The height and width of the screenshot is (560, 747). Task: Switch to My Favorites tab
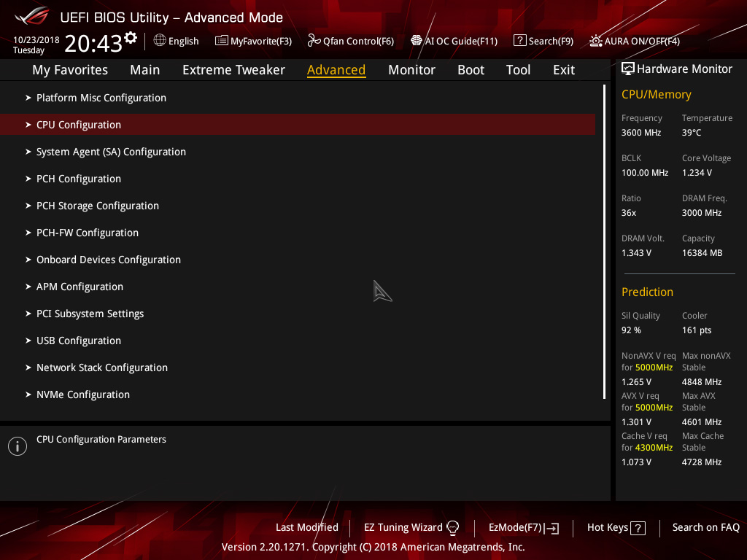pos(70,70)
